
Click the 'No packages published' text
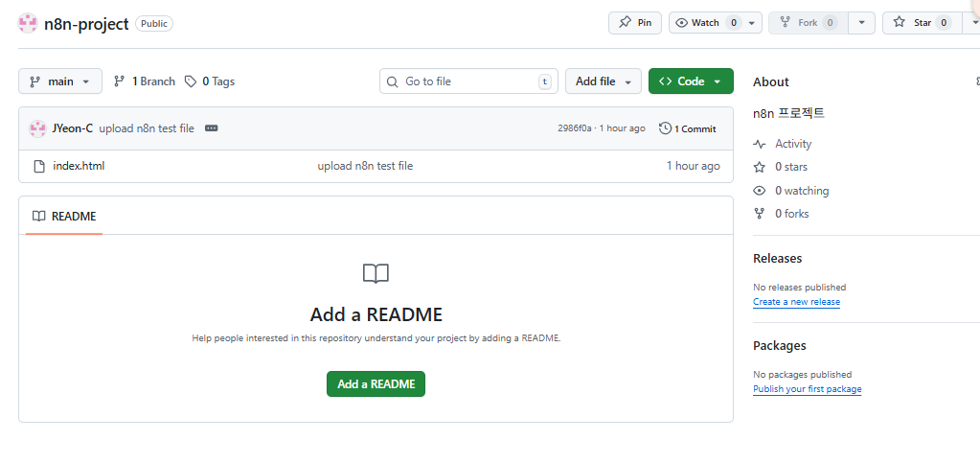[x=803, y=375]
